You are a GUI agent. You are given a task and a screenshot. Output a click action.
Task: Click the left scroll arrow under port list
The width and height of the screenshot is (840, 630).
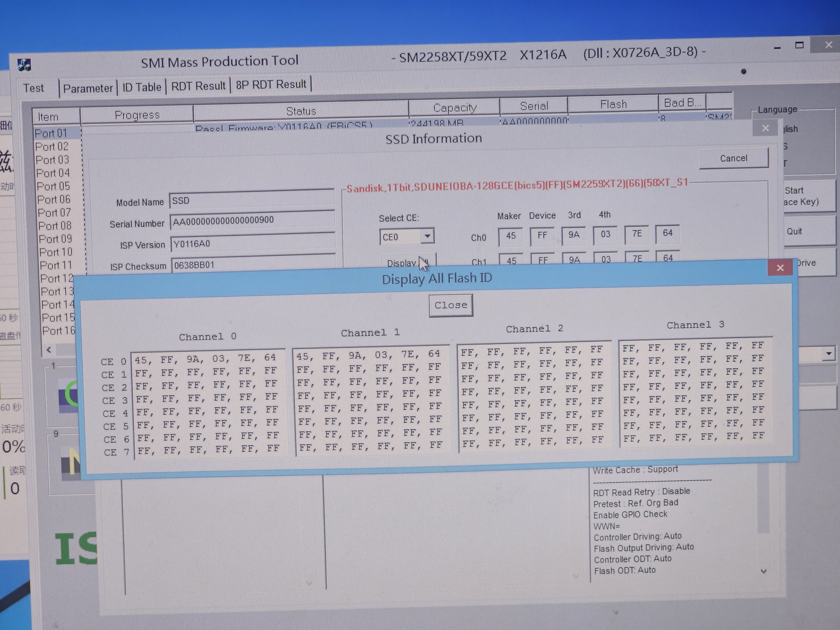49,350
